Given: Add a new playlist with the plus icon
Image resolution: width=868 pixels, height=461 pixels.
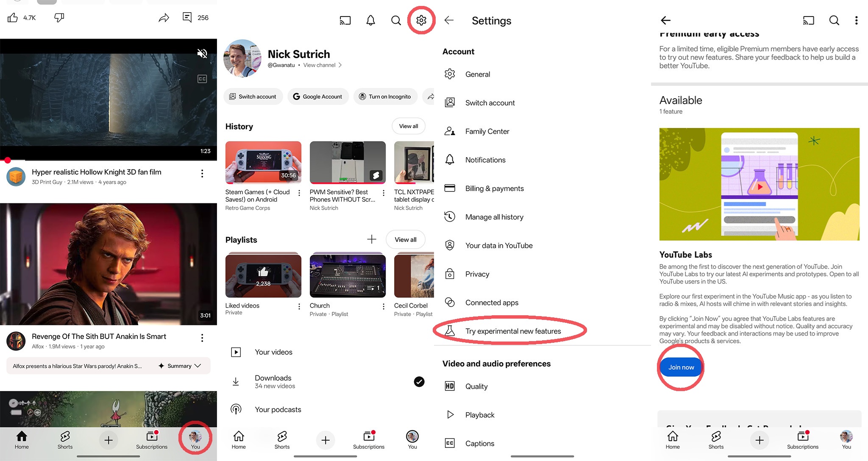Looking at the screenshot, I should (372, 239).
